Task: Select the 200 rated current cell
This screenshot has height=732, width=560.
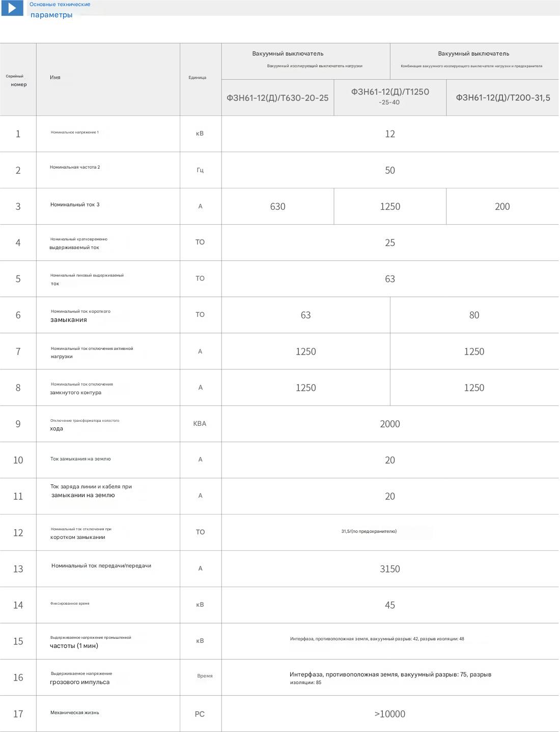Action: [502, 206]
